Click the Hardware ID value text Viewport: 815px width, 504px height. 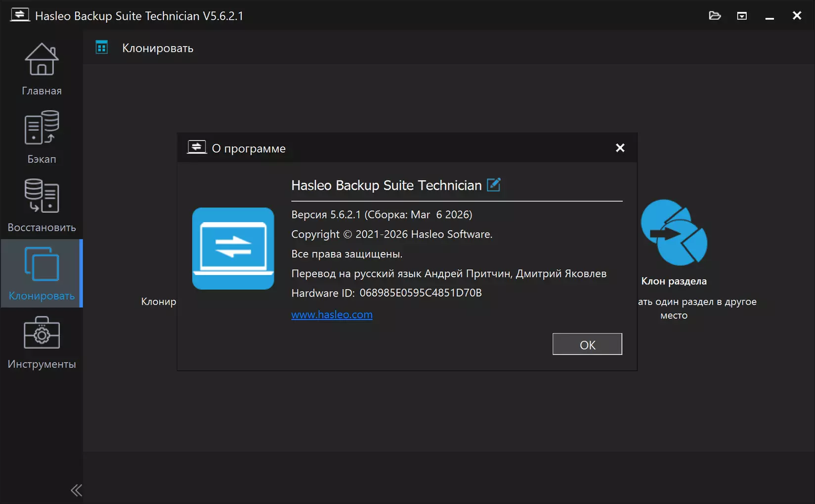(420, 293)
